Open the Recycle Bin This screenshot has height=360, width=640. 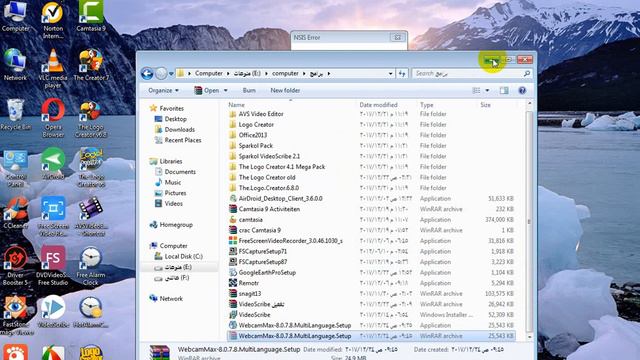[x=15, y=114]
